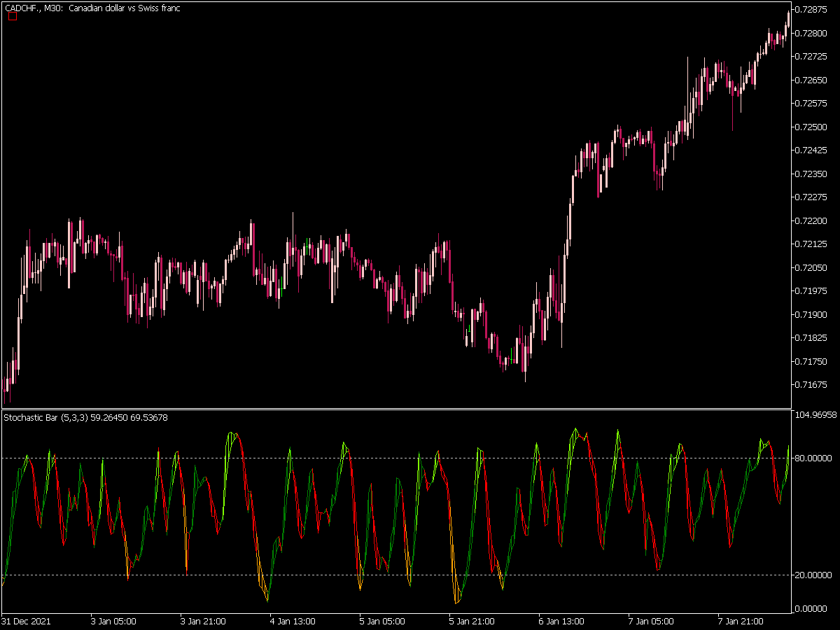Click the '5 Jan 21:00' time label
The width and height of the screenshot is (840, 630).
(x=472, y=621)
